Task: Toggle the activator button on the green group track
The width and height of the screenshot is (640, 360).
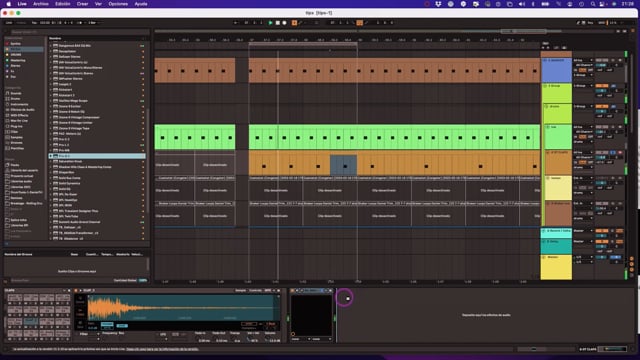Action: pyautogui.click(x=602, y=86)
